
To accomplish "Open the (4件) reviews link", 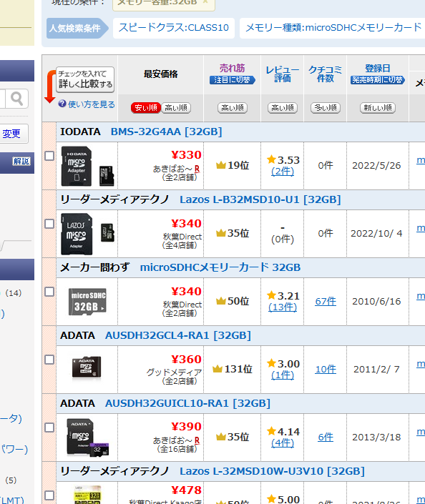I will [x=283, y=443].
